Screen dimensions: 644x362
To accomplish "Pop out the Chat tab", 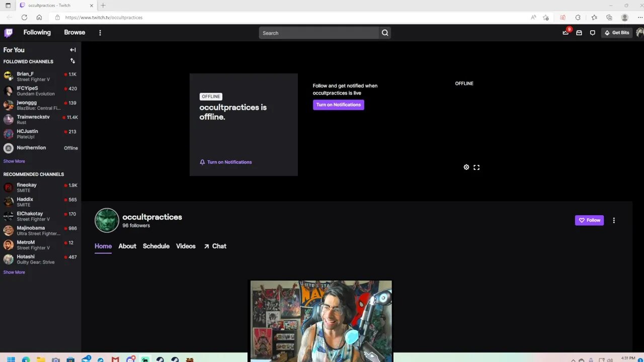I will [215, 246].
